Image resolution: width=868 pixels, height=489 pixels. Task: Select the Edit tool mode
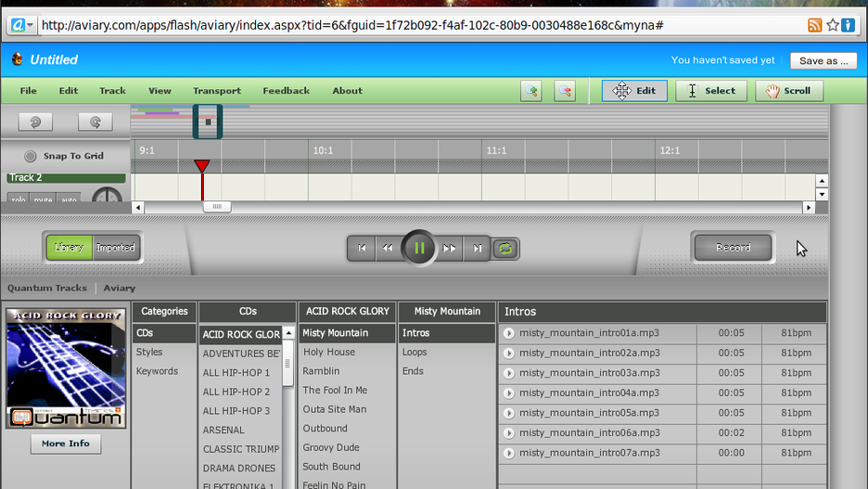pyautogui.click(x=634, y=91)
